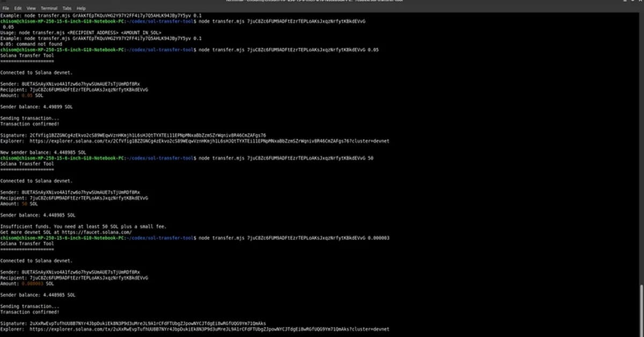Open the View menu
This screenshot has height=337, width=644.
coord(31,9)
